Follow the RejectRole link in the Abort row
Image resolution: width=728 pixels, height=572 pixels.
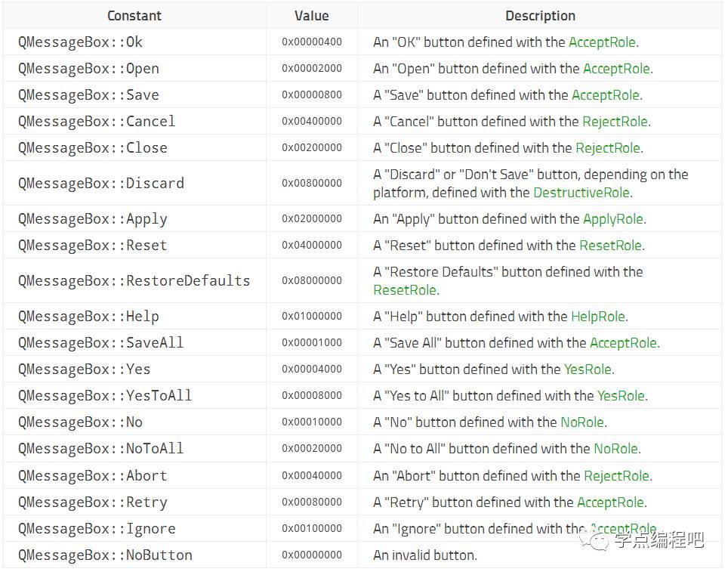[616, 476]
